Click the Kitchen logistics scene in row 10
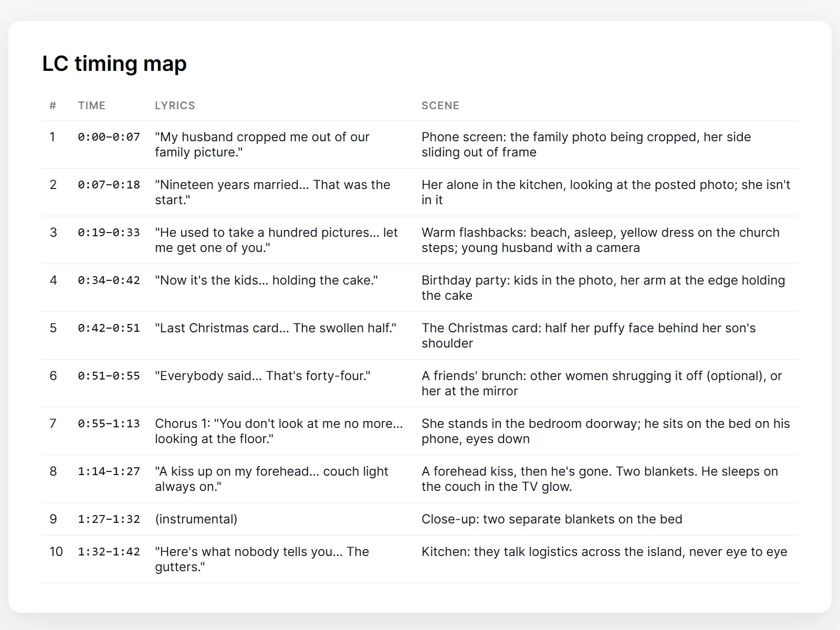Screen dimensions: 840x630 point(604,552)
